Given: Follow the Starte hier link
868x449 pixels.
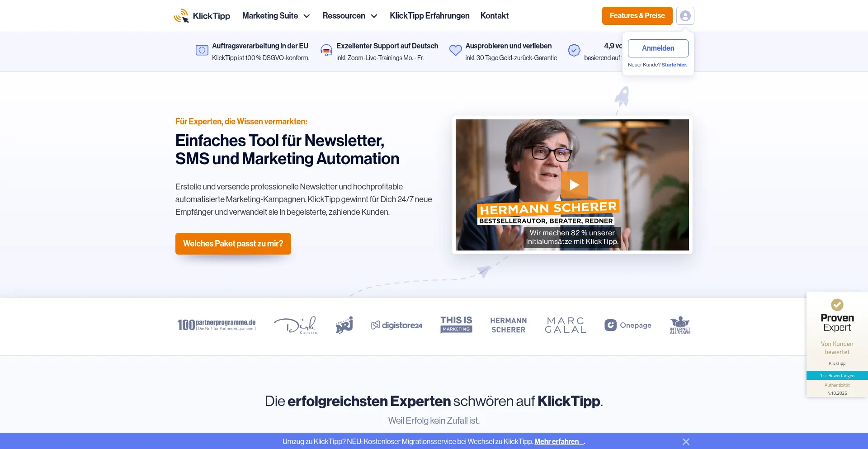Looking at the screenshot, I should [x=674, y=65].
